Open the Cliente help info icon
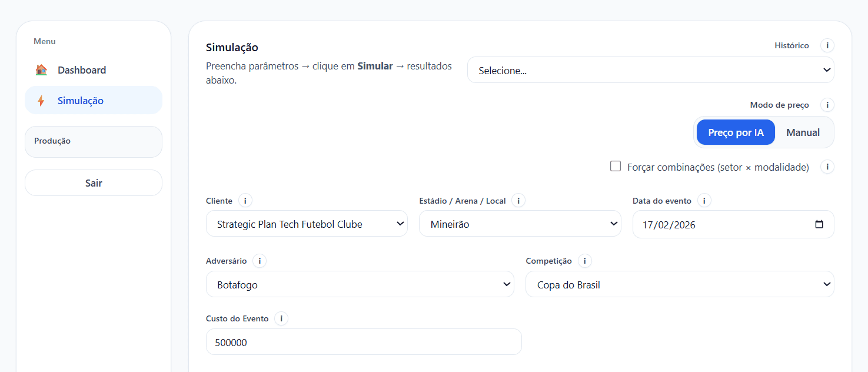The image size is (868, 372). 245,200
